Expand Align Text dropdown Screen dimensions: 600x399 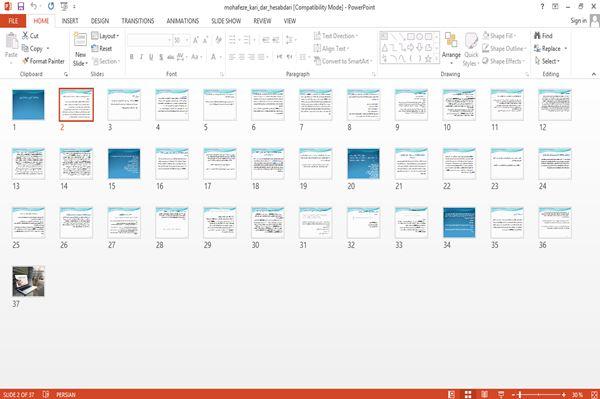[x=331, y=48]
